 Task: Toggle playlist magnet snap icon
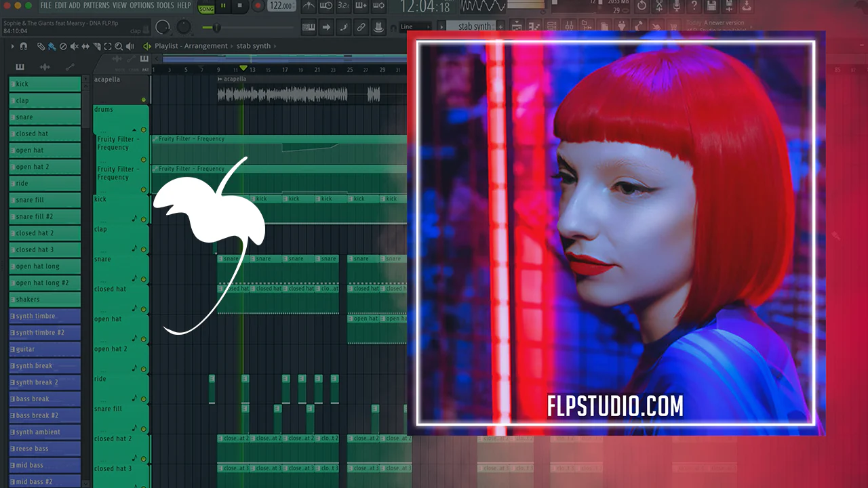point(23,46)
